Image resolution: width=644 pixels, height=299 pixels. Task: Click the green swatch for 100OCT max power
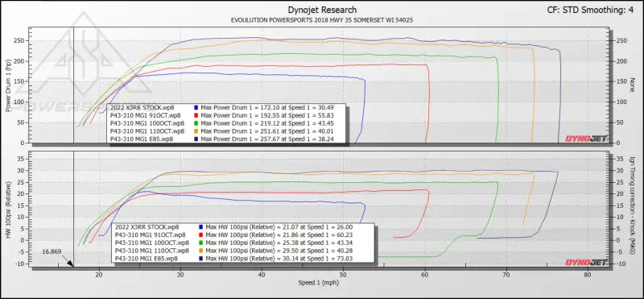coord(195,123)
